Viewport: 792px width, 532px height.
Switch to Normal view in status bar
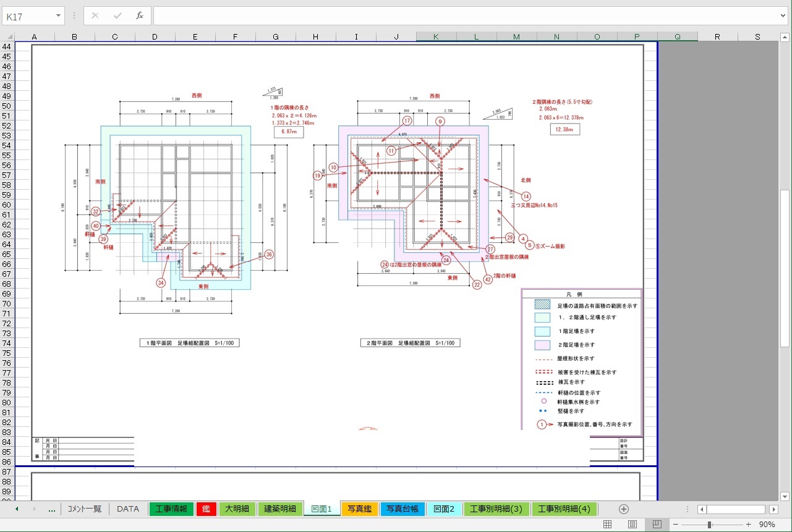[608, 525]
